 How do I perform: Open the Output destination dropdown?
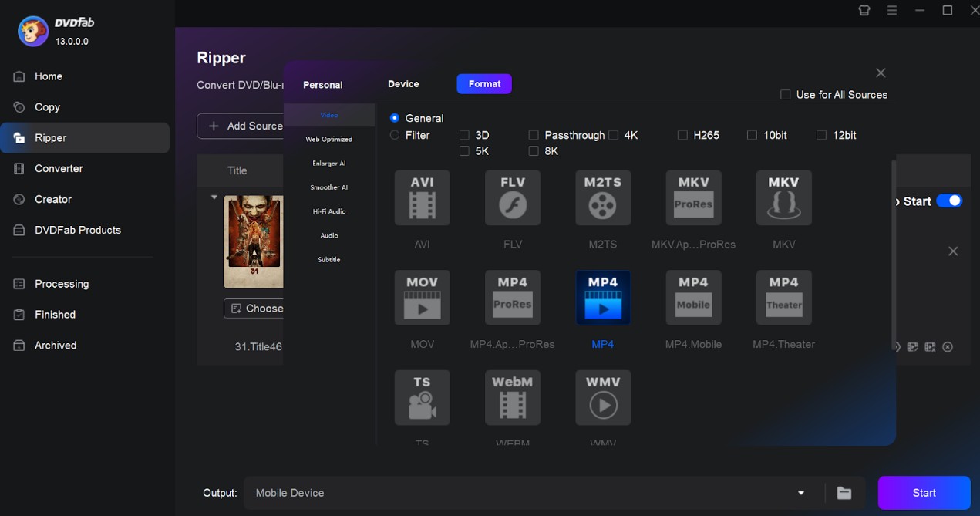[800, 492]
